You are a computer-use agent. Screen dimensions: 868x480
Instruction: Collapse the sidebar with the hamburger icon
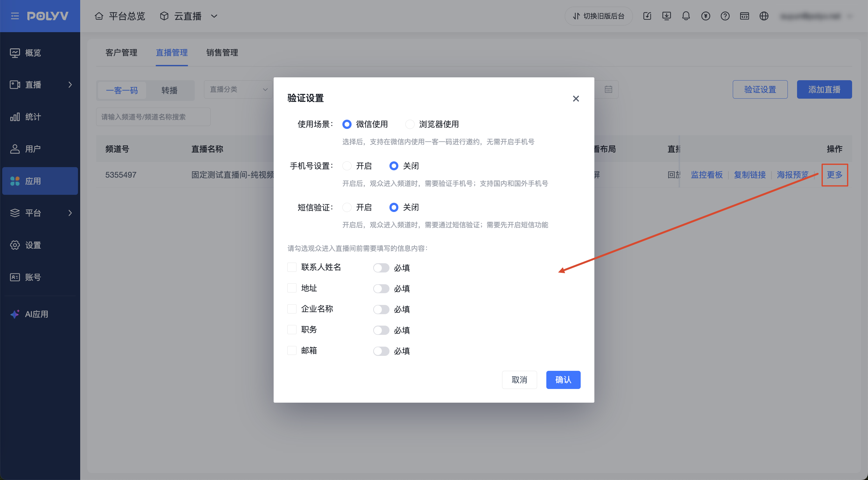15,16
